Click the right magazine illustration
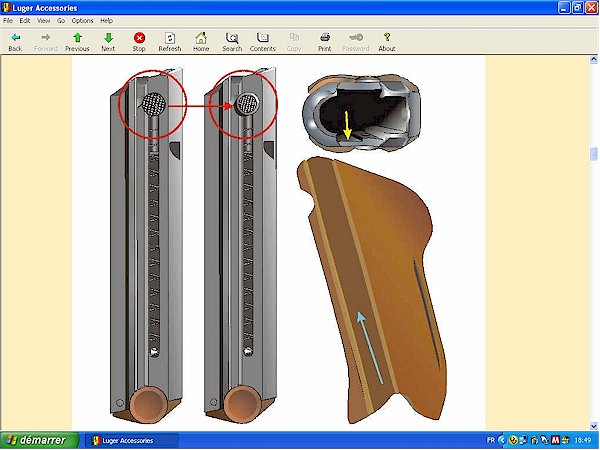 (240, 246)
